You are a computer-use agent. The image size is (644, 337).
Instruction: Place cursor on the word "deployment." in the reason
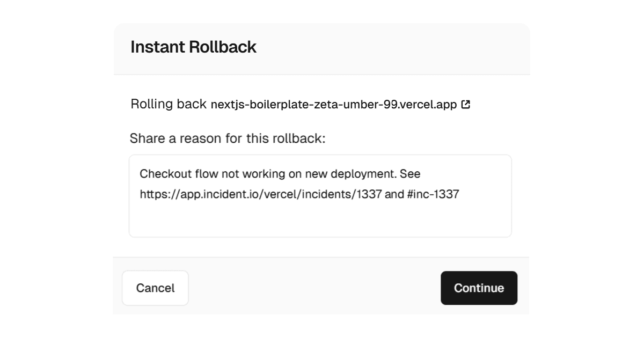363,174
